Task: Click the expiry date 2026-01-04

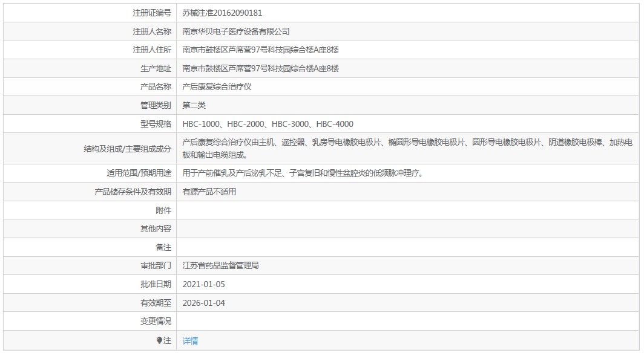Action: [204, 303]
